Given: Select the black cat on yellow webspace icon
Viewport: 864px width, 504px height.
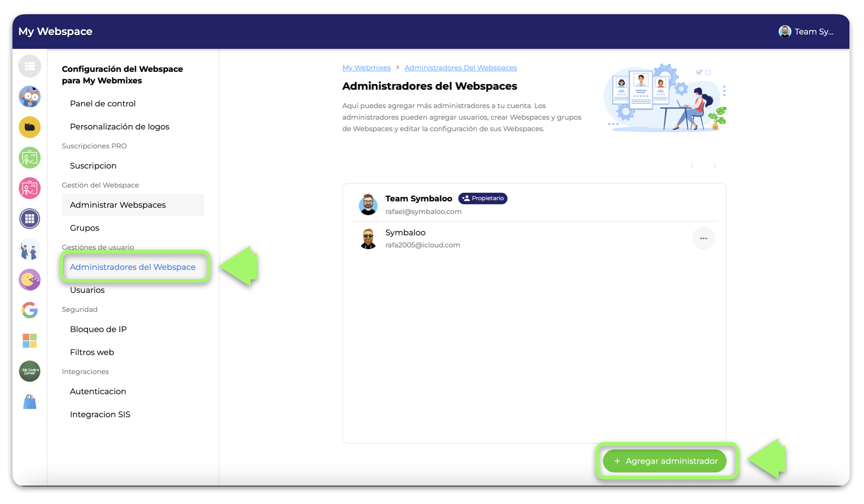Looking at the screenshot, I should click(x=30, y=127).
